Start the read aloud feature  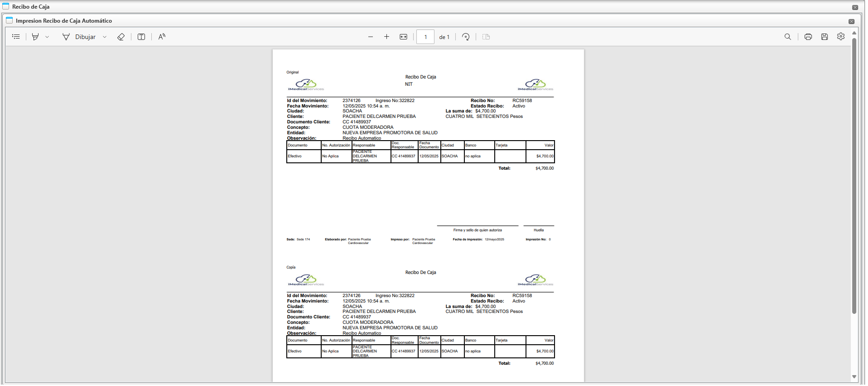pos(162,37)
